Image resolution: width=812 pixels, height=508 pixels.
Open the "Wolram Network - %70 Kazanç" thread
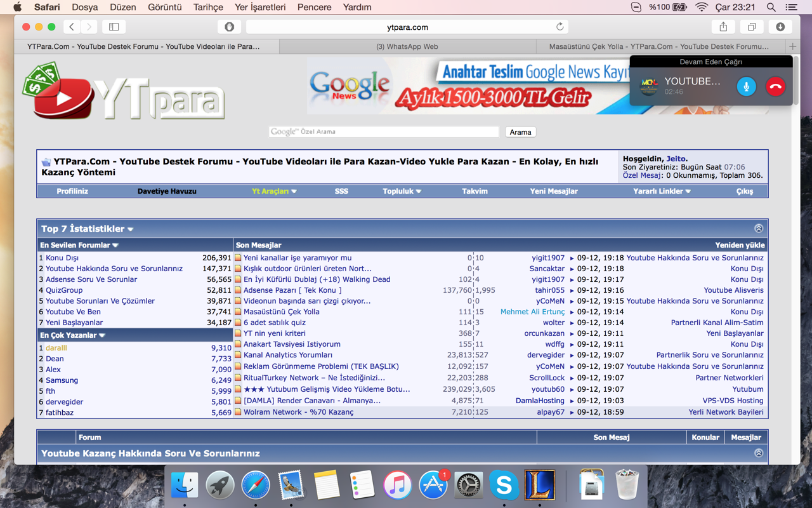[299, 412]
